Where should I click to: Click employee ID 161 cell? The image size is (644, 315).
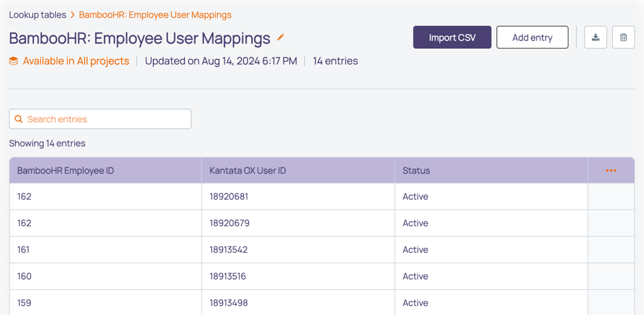pyautogui.click(x=106, y=250)
